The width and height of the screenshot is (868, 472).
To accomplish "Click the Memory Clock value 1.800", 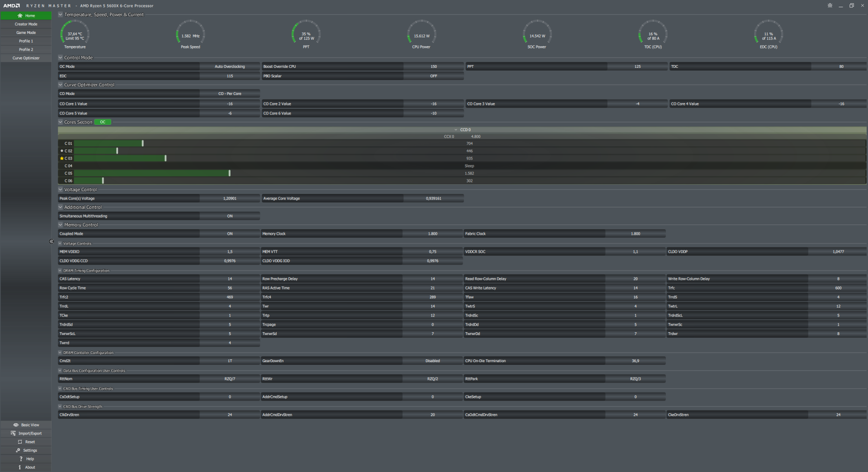I will pyautogui.click(x=433, y=234).
